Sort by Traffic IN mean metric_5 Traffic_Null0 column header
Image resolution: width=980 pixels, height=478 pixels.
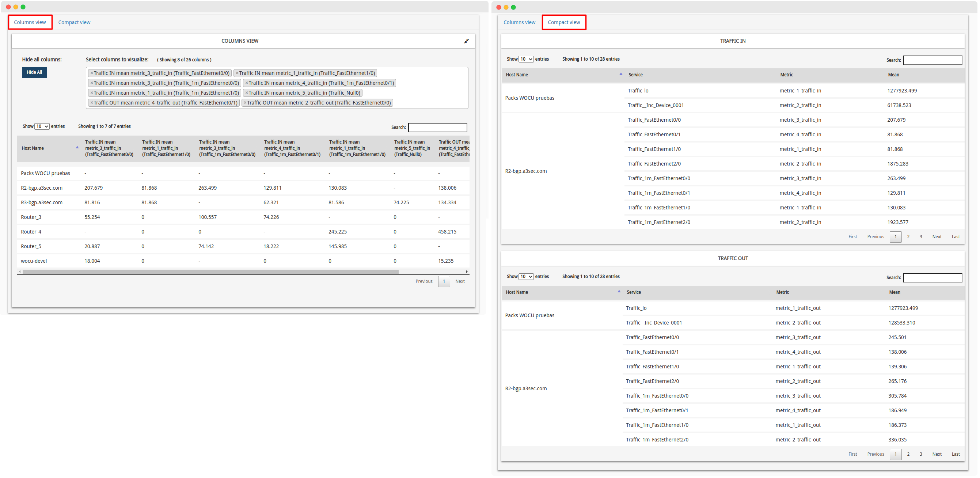(412, 148)
